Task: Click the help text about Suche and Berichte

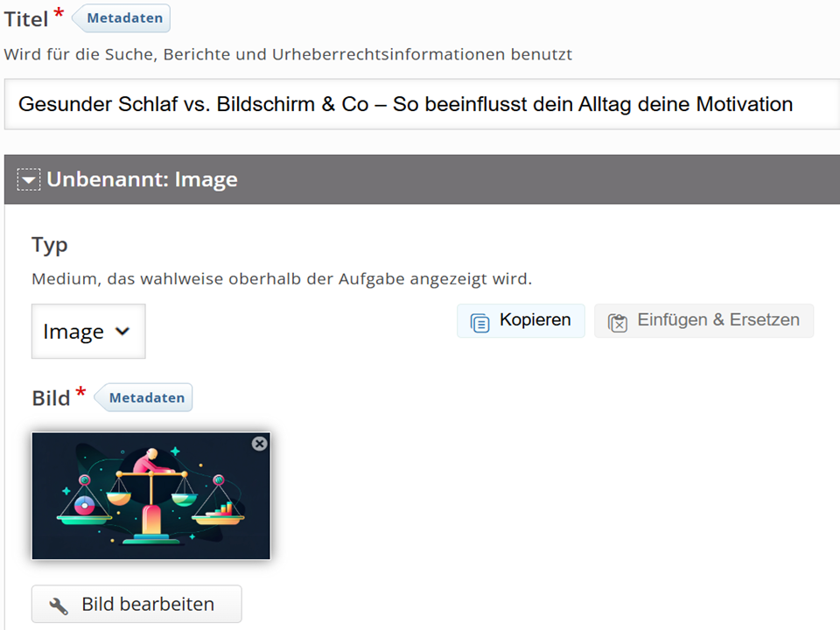Action: point(288,54)
